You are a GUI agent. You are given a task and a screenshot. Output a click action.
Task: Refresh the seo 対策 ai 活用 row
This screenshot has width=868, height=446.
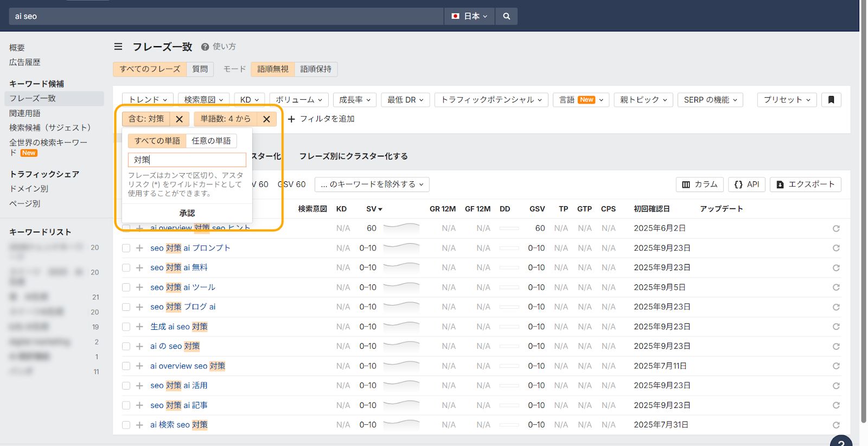836,386
